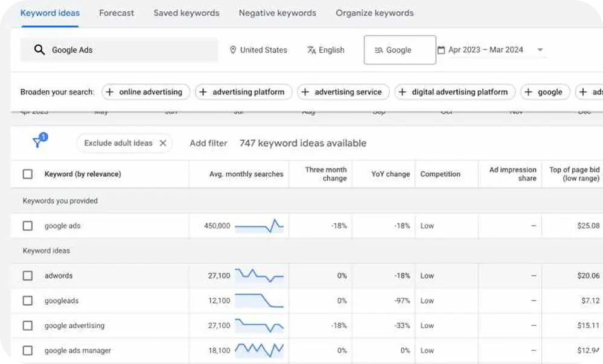603x364 pixels.
Task: Open the Negative keywords tab
Action: tap(278, 13)
